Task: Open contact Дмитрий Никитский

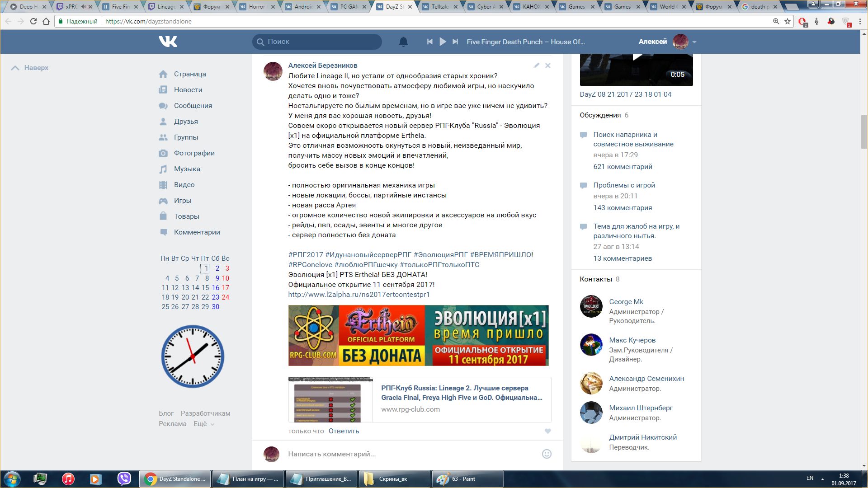Action: pos(643,437)
